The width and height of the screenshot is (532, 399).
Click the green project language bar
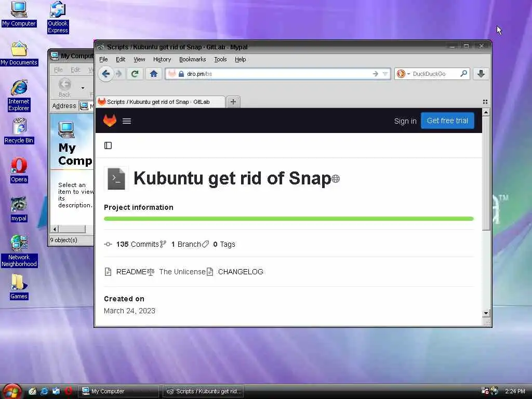289,219
